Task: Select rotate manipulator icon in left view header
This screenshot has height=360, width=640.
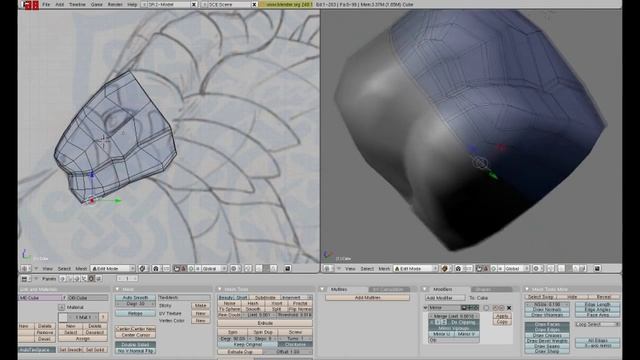Action: click(191, 269)
